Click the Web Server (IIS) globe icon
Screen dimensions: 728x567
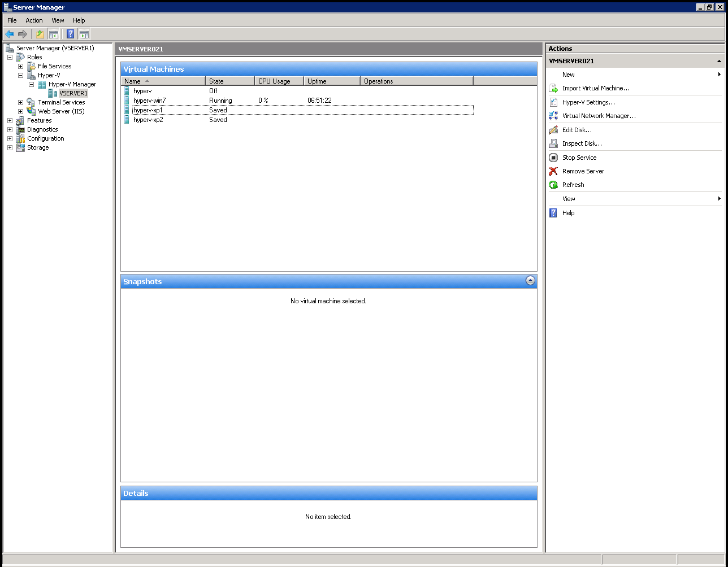coord(31,111)
